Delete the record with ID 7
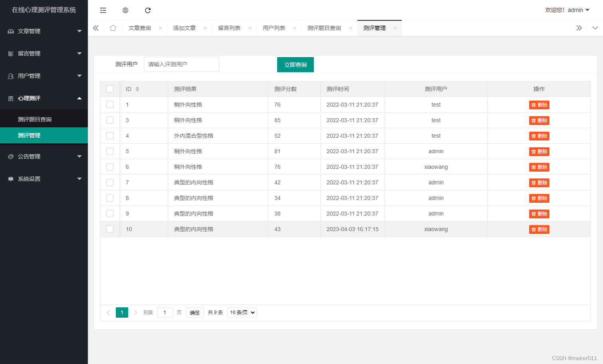 coord(539,183)
